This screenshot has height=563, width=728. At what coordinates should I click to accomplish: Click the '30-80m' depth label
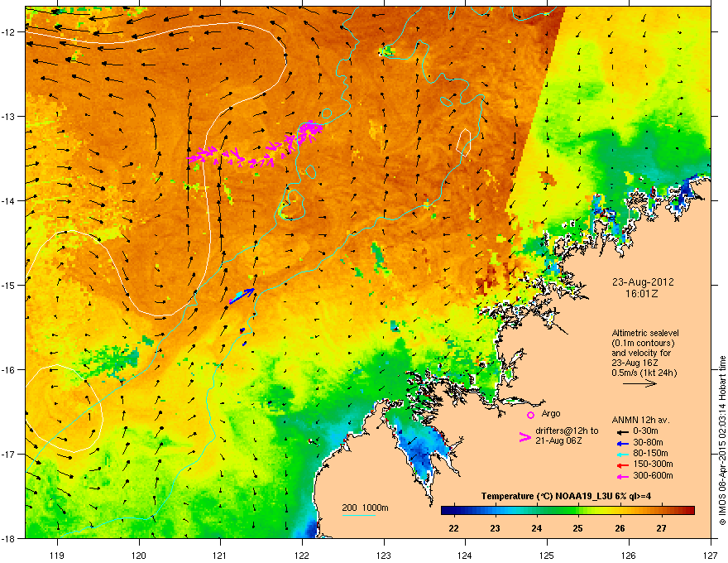(648, 443)
